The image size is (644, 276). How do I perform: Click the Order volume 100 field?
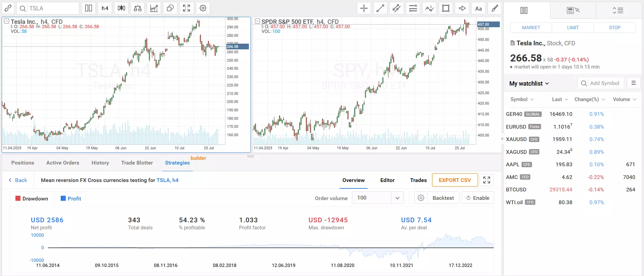372,198
